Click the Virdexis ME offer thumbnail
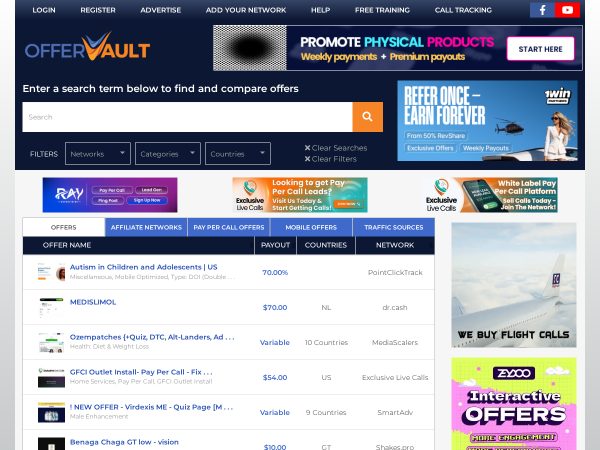 (x=51, y=412)
